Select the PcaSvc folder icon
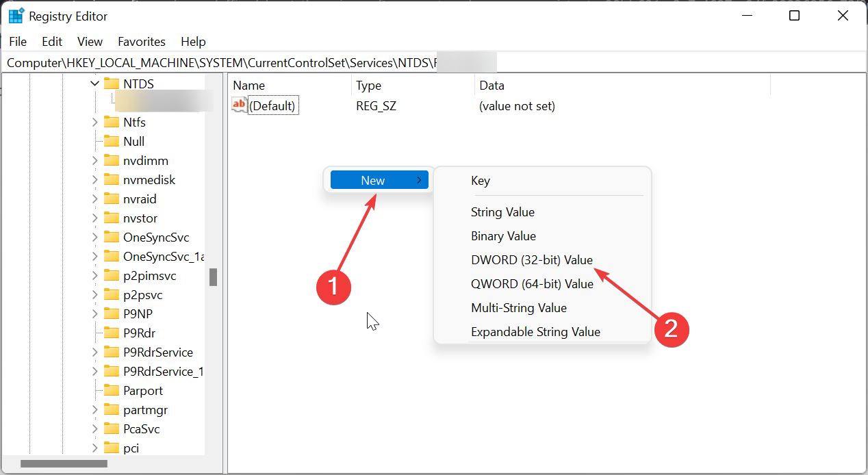868x475 pixels. tap(112, 428)
